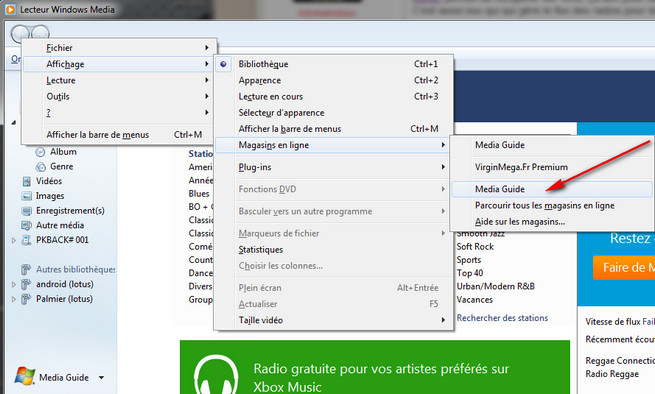Image resolution: width=655 pixels, height=394 pixels.
Task: Select the highlighted Media Guide entry
Action: tap(551, 189)
